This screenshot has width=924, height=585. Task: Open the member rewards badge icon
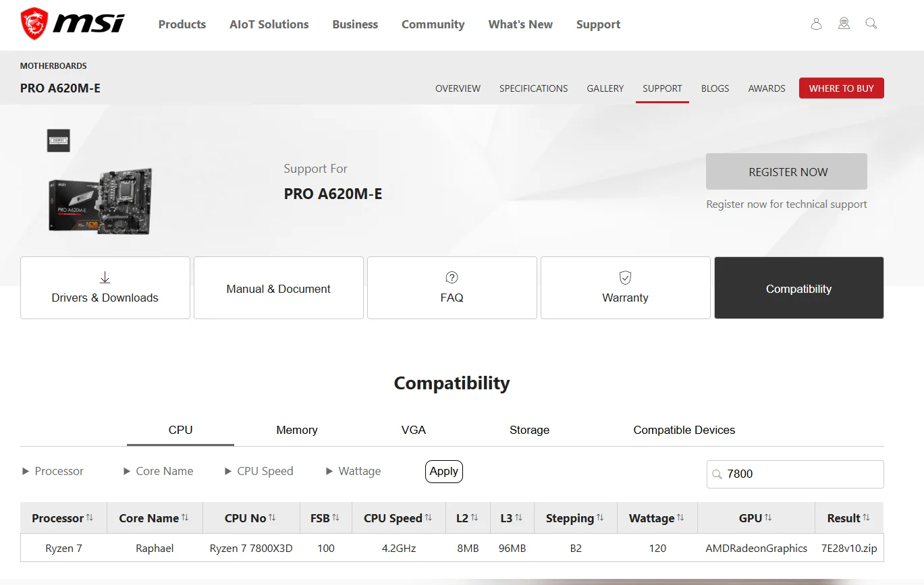click(844, 24)
